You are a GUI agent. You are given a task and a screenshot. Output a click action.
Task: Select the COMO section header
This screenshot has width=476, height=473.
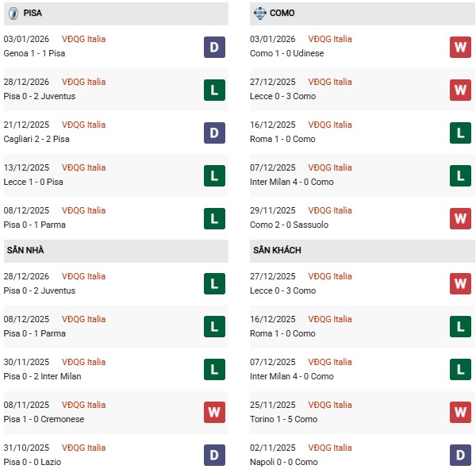[x=282, y=13]
